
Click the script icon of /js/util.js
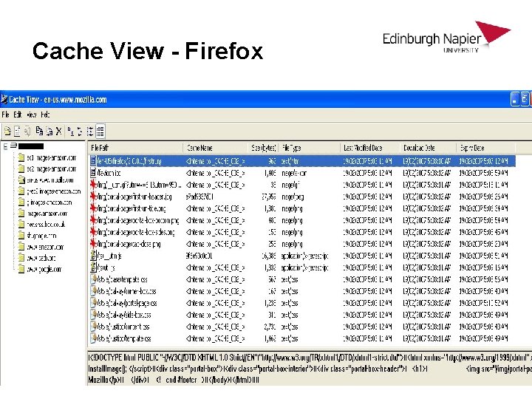93,267
